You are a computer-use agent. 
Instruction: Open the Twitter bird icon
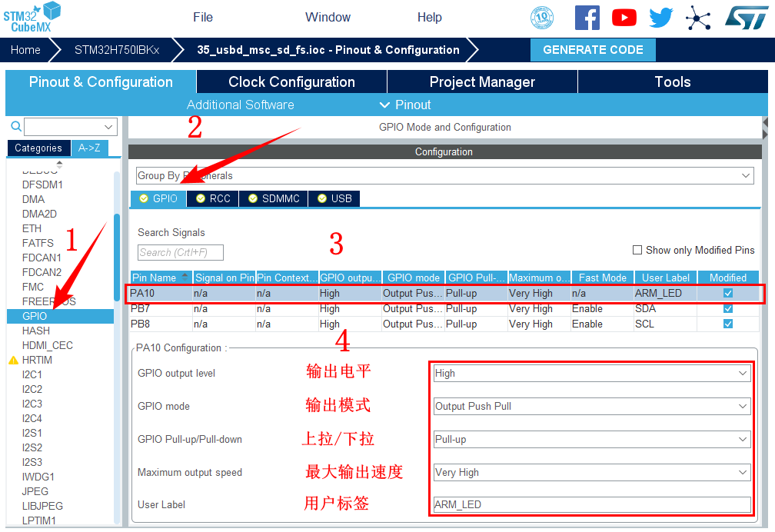[x=660, y=18]
